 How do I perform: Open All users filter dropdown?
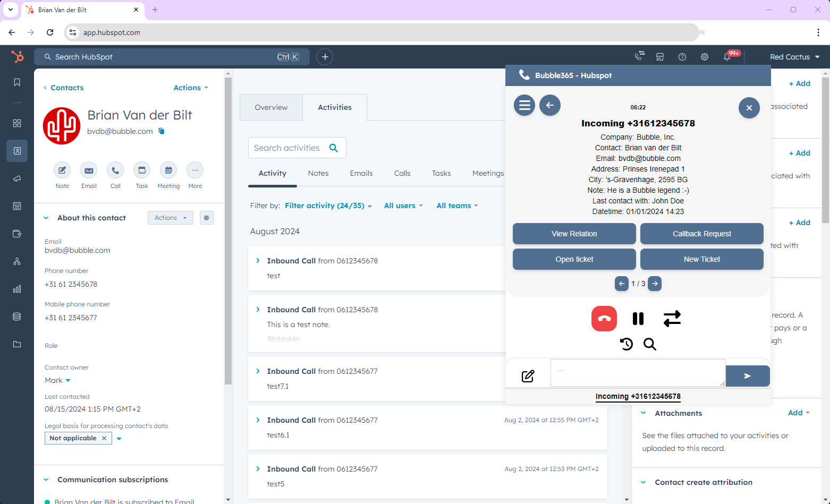pos(403,206)
